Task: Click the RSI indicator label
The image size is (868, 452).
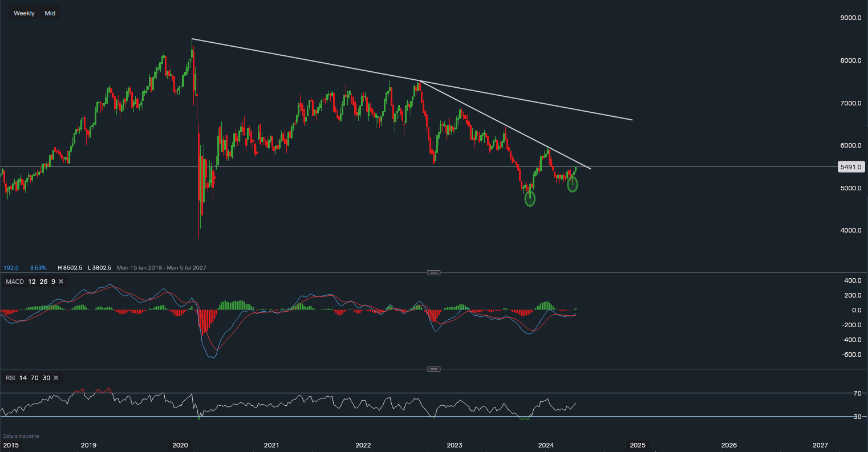Action: 9,378
